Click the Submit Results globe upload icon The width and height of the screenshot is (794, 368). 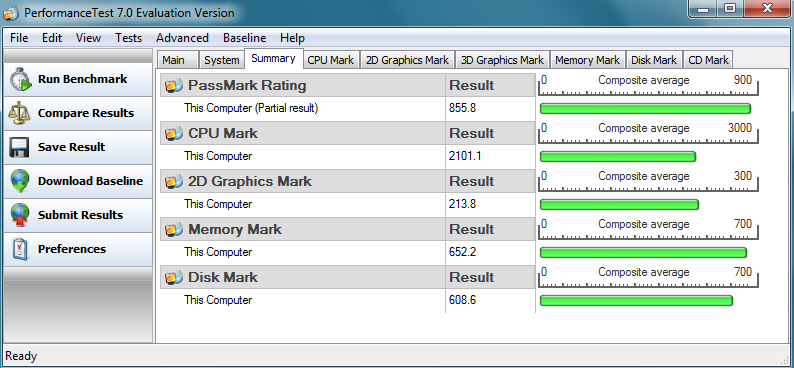click(20, 215)
